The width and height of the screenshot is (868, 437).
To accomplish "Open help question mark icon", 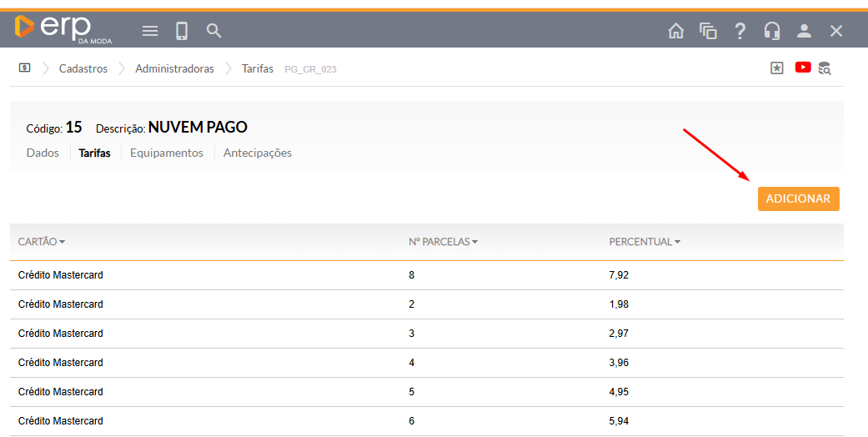I will 740,31.
